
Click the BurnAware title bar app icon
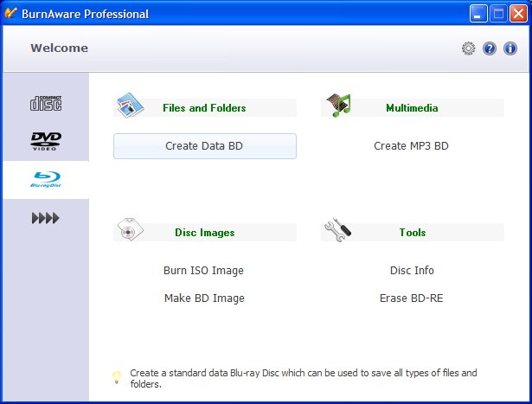pyautogui.click(x=10, y=14)
